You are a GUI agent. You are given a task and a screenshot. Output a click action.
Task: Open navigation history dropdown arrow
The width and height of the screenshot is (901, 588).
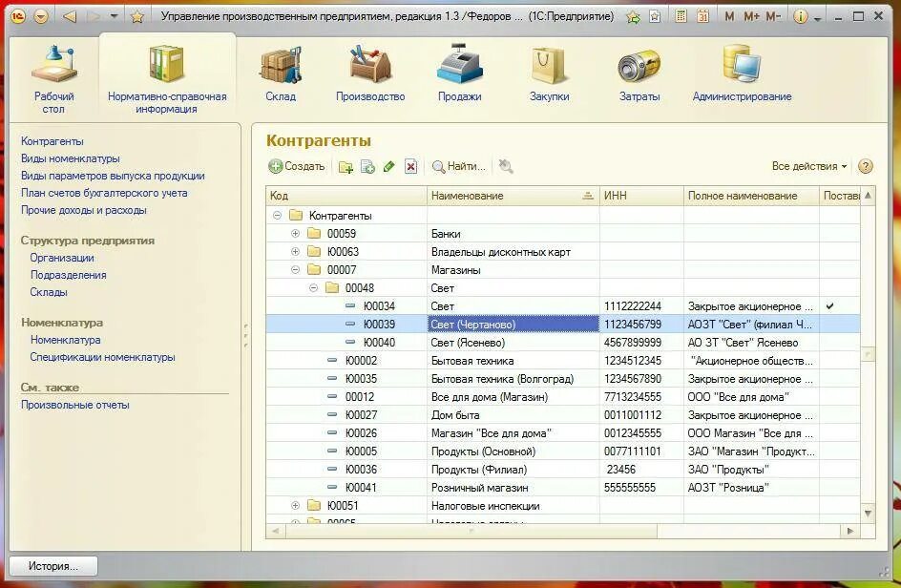(114, 16)
